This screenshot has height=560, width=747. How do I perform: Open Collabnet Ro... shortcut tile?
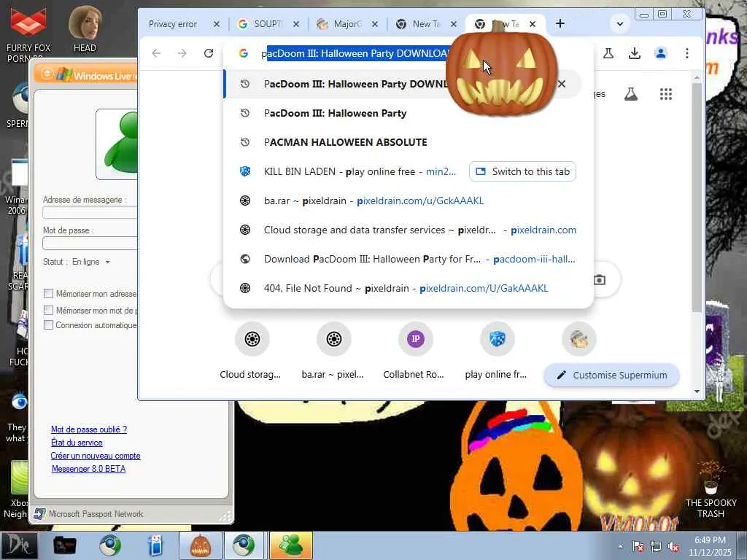[415, 351]
